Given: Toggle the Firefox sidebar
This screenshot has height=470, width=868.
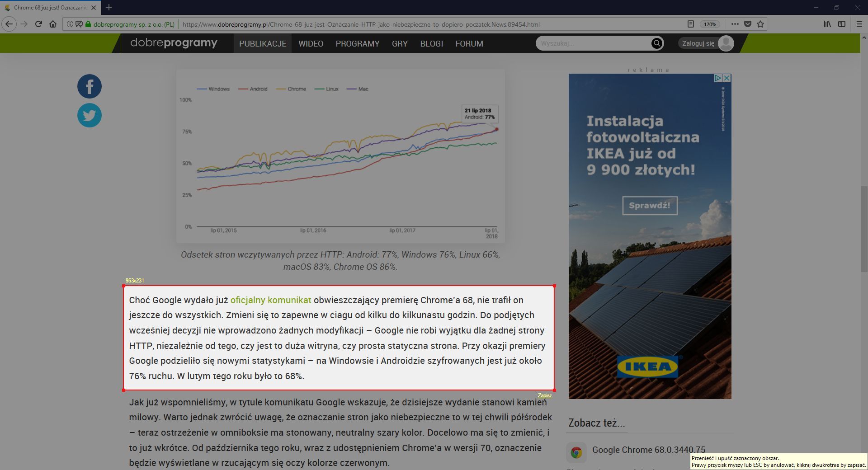Looking at the screenshot, I should (x=842, y=24).
